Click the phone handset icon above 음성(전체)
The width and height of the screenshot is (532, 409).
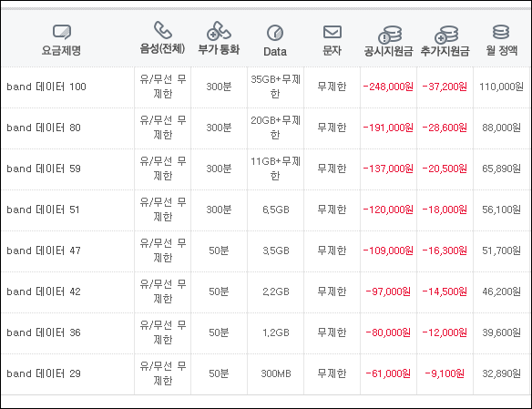[x=163, y=30]
